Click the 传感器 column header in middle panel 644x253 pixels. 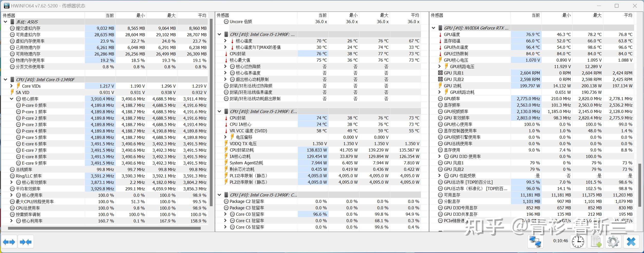click(256, 15)
